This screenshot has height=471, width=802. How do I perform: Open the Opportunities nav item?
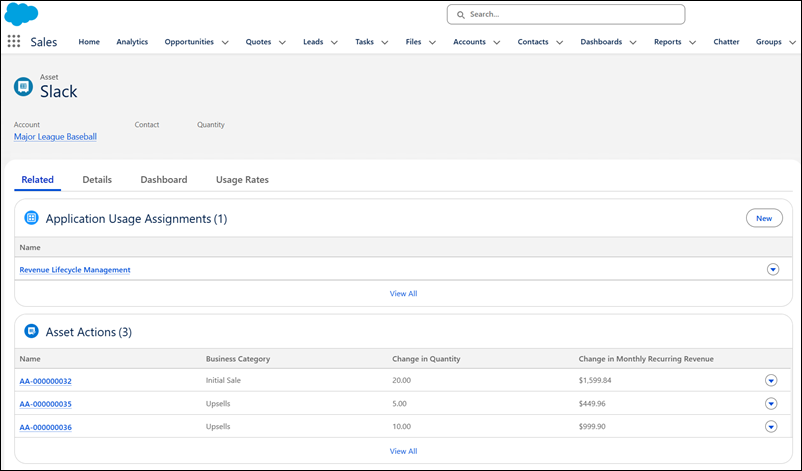coord(189,42)
